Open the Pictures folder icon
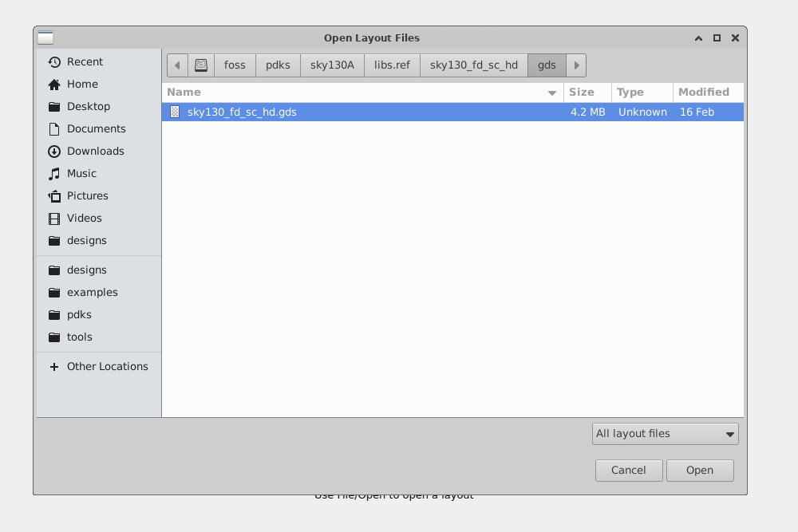This screenshot has height=532, width=798. click(x=53, y=195)
